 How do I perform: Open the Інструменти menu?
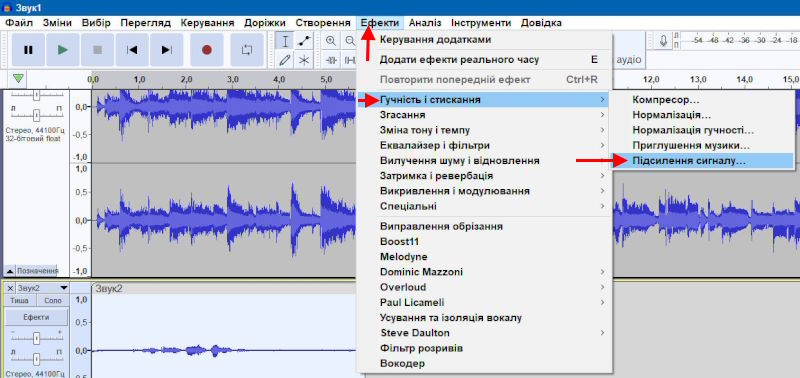481,23
